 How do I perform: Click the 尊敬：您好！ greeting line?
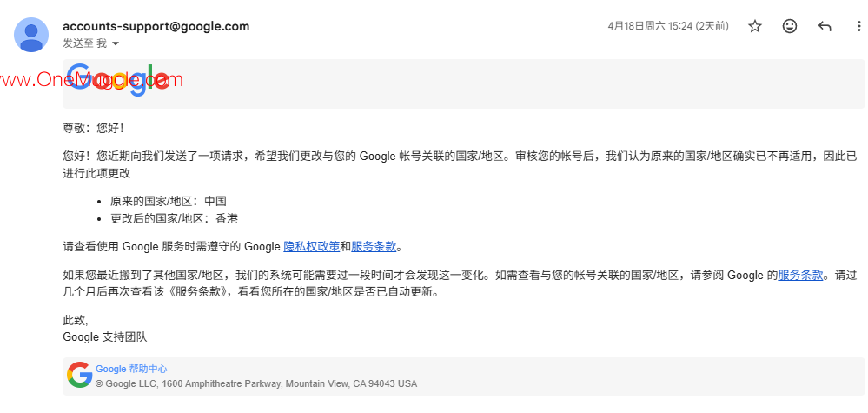(94, 129)
